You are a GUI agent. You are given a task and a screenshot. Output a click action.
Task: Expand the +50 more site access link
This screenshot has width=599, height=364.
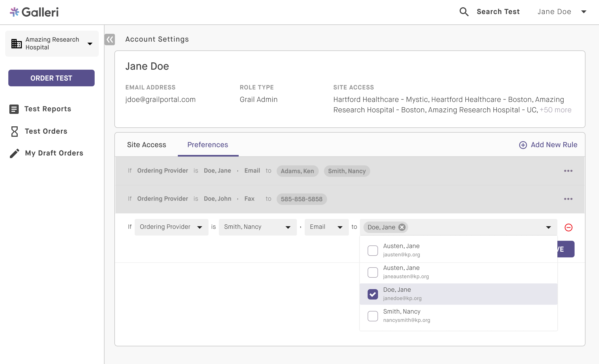555,110
